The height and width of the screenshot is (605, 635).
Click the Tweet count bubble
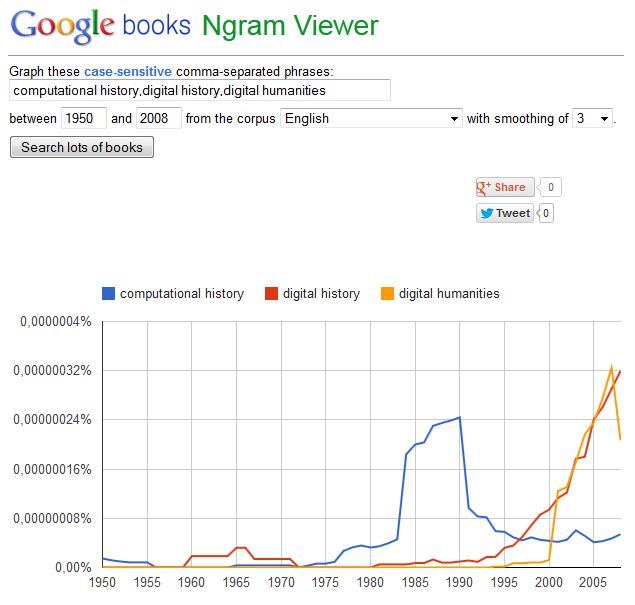pos(546,213)
